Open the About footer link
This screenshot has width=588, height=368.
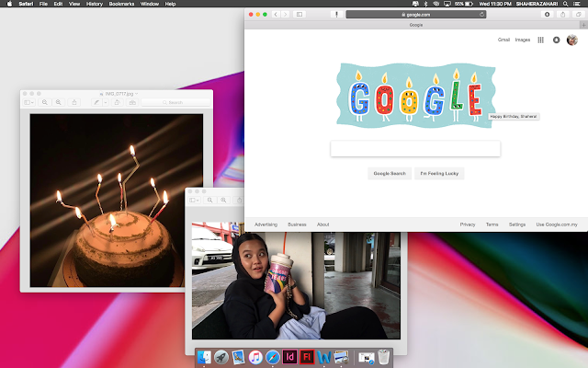pyautogui.click(x=322, y=224)
